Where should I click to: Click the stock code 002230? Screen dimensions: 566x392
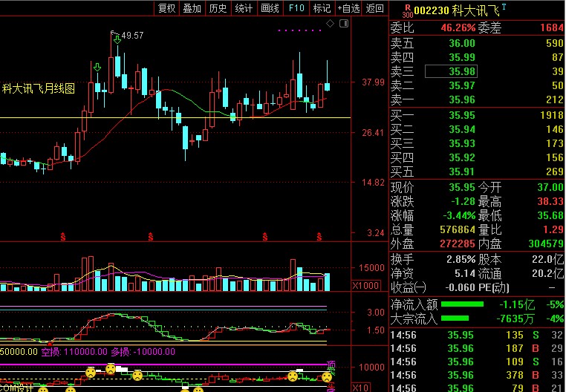(x=430, y=11)
